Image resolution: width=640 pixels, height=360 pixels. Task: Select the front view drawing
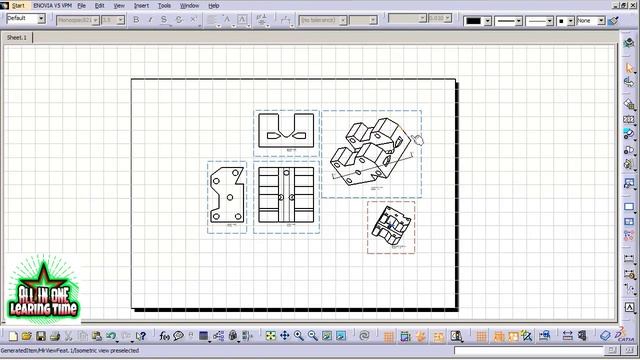(286, 197)
